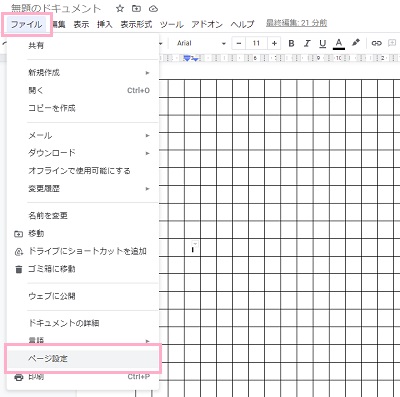Open the text color picker

pos(339,43)
